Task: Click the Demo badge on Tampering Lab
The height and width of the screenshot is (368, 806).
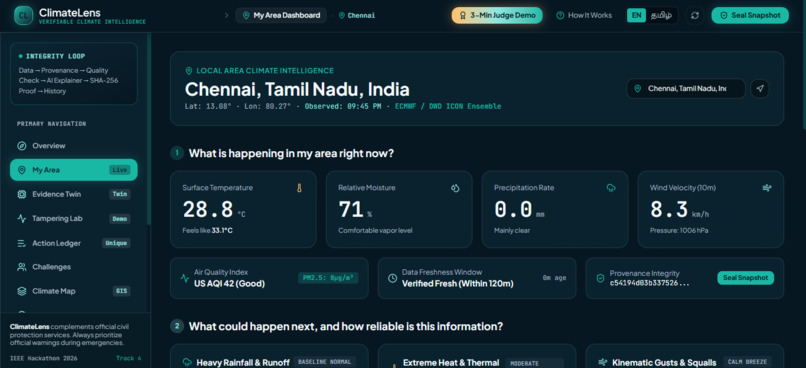Action: coord(119,218)
